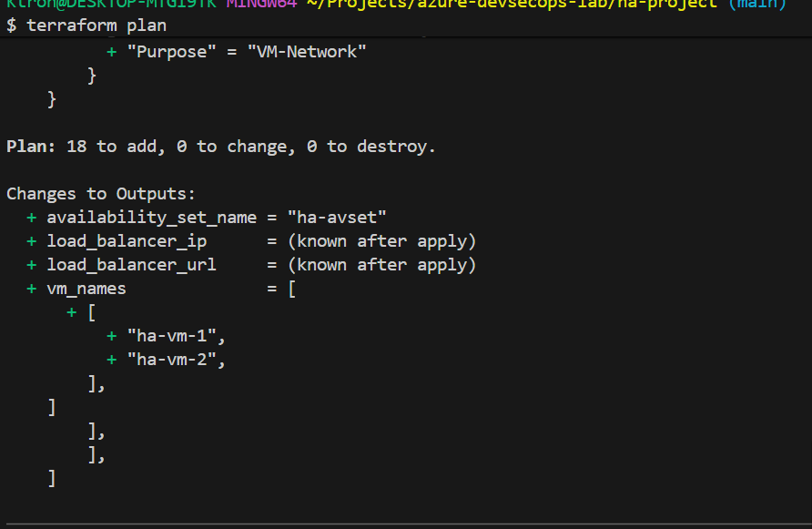Click "(known after apply)" beside load_balancer_ip

(x=381, y=241)
